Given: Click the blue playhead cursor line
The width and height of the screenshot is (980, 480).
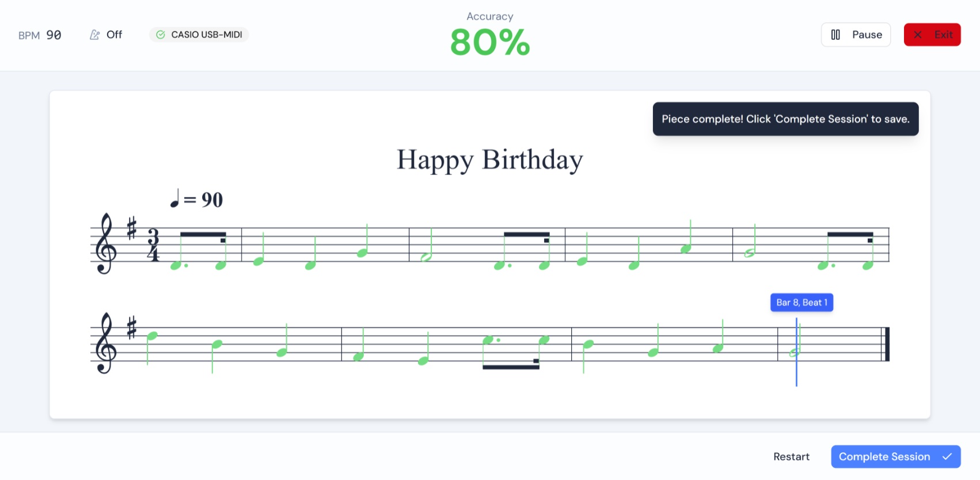Looking at the screenshot, I should [x=796, y=352].
